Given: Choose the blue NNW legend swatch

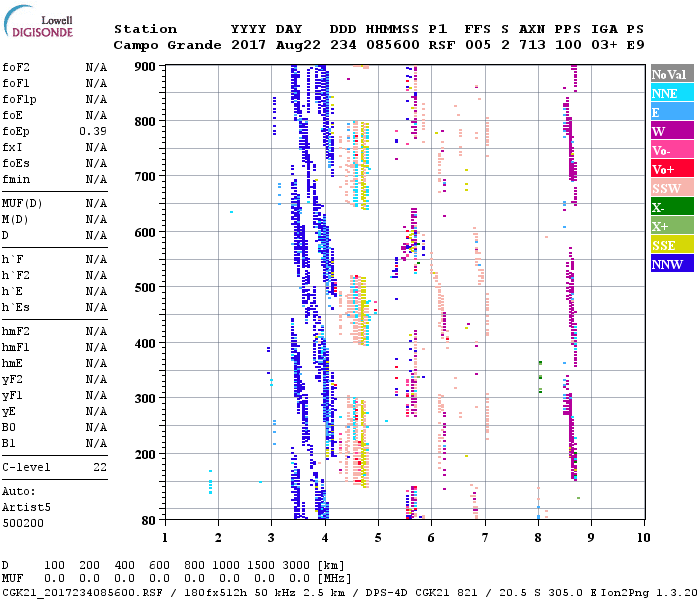Looking at the screenshot, I should [670, 264].
